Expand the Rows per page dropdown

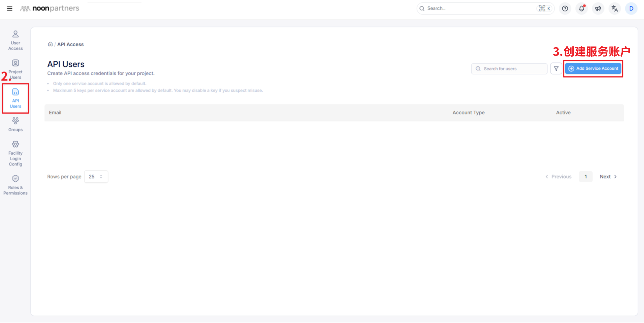96,176
